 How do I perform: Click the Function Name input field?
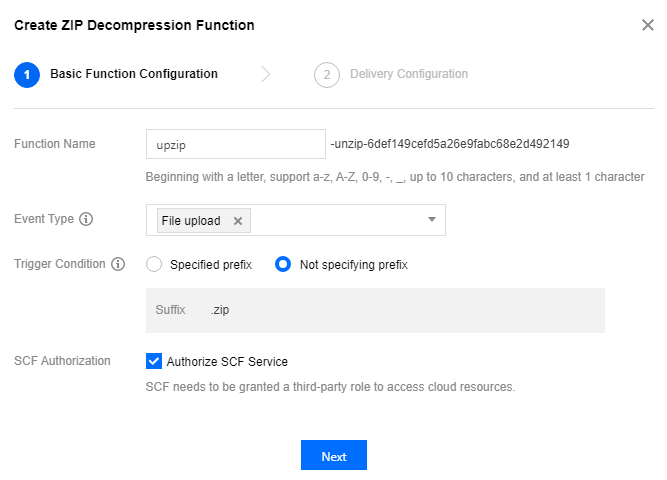(235, 144)
